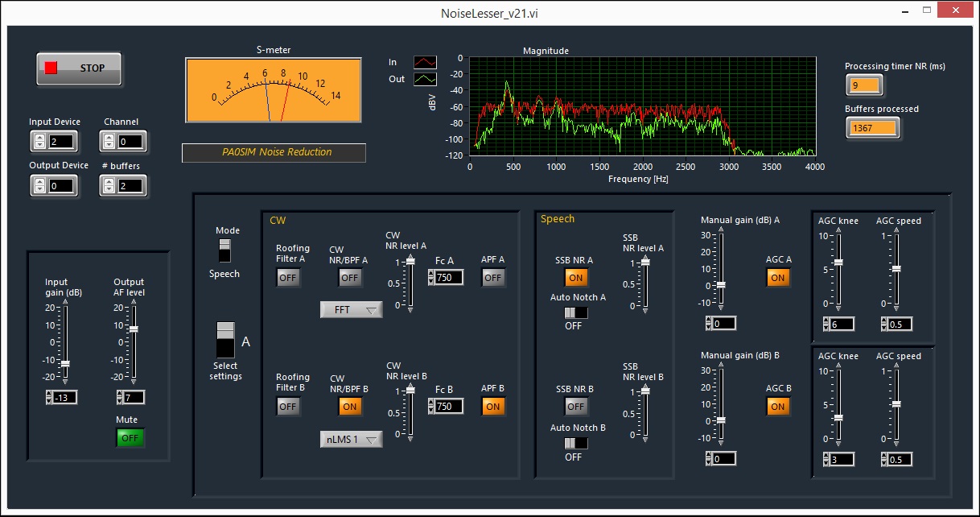Click the Fc A frequency field

pyautogui.click(x=449, y=278)
